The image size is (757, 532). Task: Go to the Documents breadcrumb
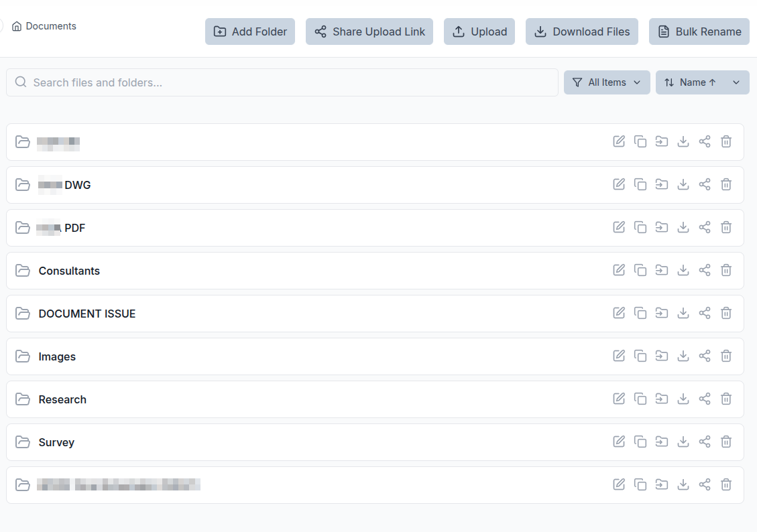click(50, 26)
